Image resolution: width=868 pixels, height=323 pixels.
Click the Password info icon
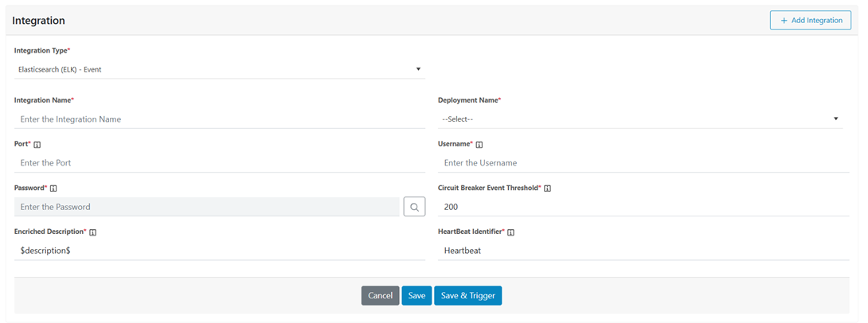[x=53, y=189]
